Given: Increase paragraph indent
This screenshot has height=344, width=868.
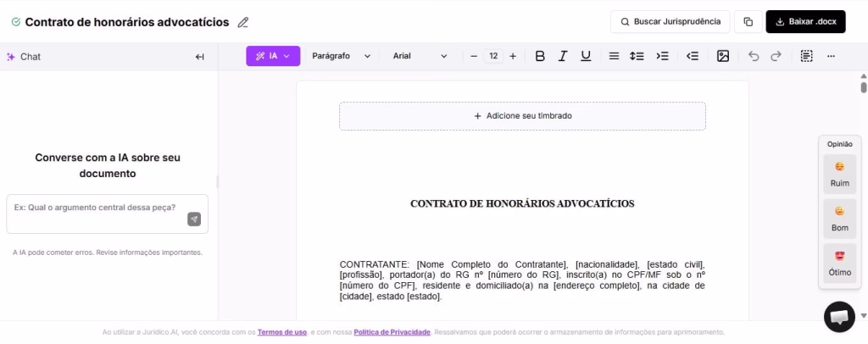Looking at the screenshot, I should [x=663, y=56].
